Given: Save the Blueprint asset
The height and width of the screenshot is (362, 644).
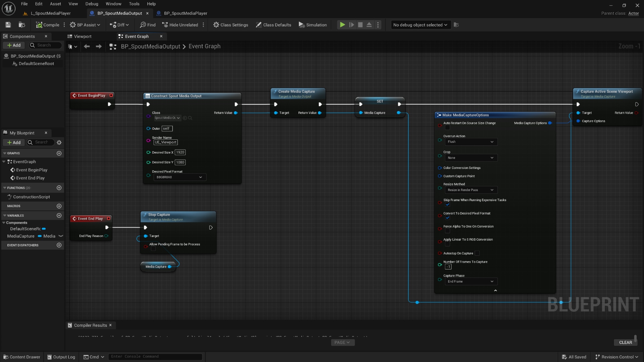Looking at the screenshot, I should [x=8, y=24].
